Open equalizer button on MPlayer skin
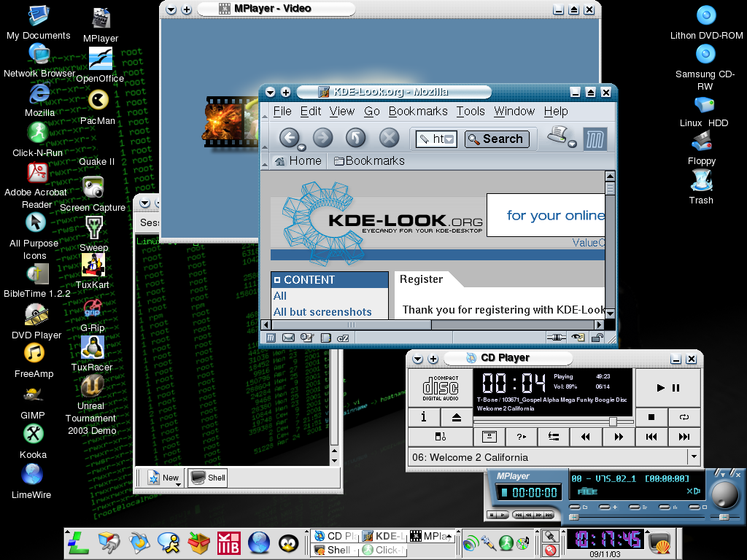The width and height of the screenshot is (747, 560). (x=664, y=507)
